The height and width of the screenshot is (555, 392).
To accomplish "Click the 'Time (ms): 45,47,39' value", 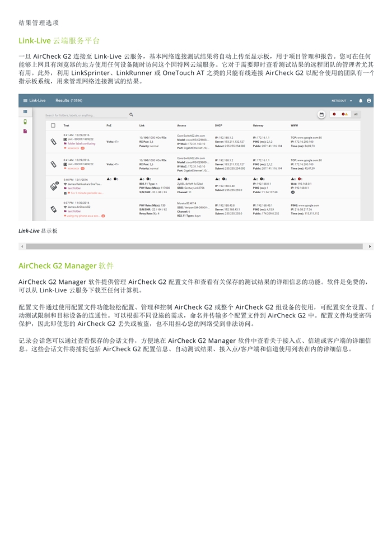I will click(302, 169).
